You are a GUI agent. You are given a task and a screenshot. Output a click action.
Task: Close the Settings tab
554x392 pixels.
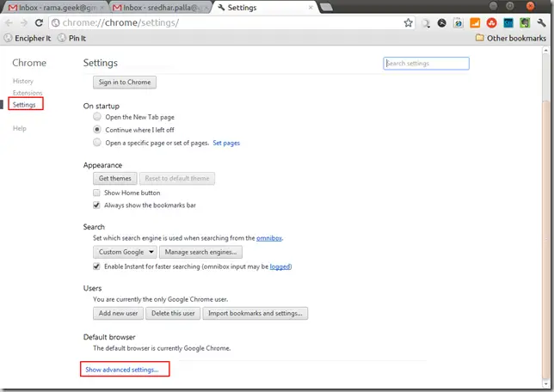311,8
